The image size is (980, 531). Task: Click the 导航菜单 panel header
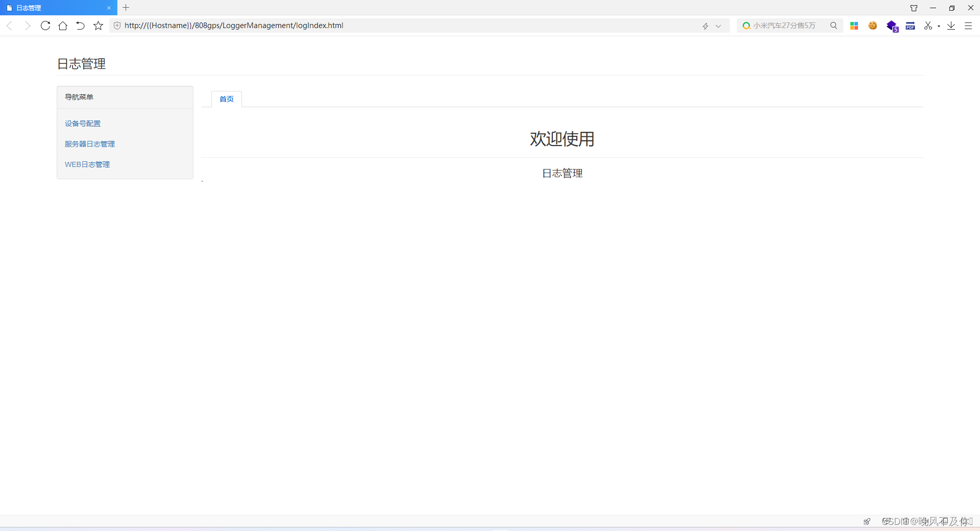[x=125, y=97]
